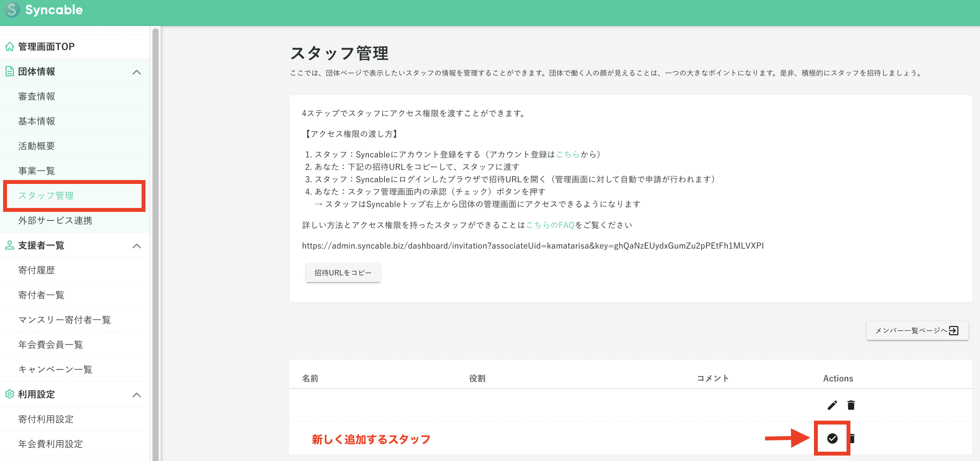This screenshot has width=980, height=461.
Task: Click exit icon on メンバー一覧ページへ button
Action: click(x=954, y=331)
